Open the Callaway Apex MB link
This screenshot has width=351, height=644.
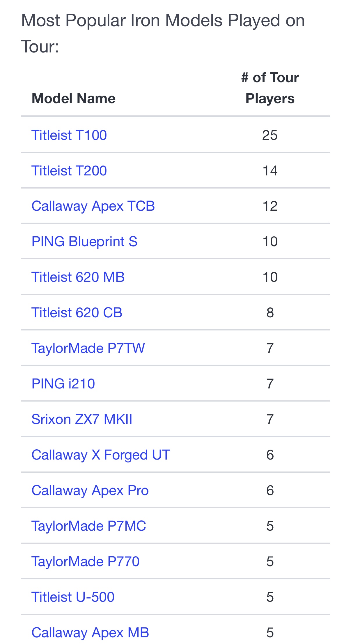pos(90,633)
